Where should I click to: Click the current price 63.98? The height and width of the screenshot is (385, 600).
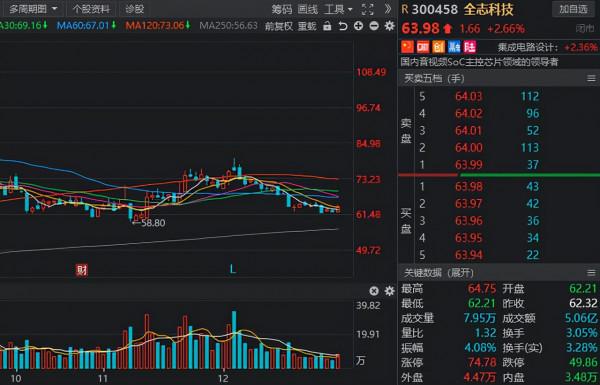[420, 28]
